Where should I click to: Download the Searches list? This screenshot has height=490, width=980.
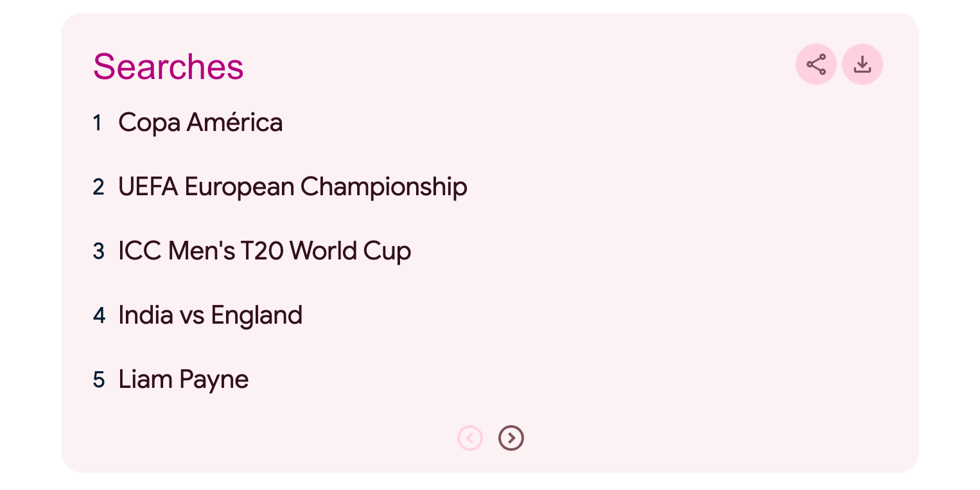tap(862, 64)
